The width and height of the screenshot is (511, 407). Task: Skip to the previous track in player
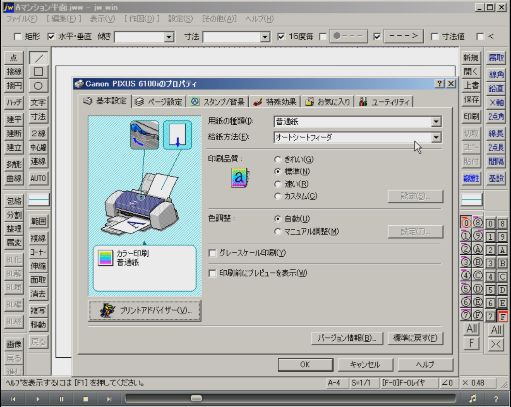13,399
